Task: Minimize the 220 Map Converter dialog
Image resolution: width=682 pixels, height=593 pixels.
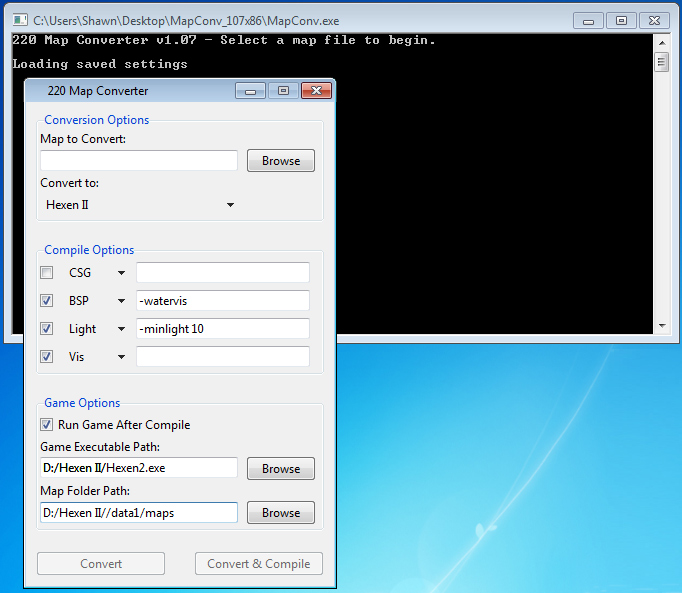Action: (x=251, y=91)
